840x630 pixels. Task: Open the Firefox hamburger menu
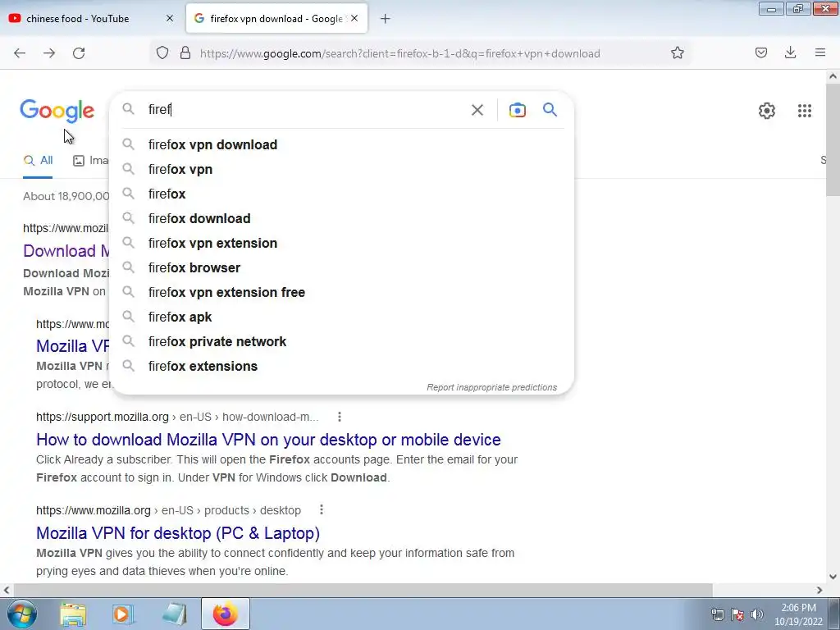[x=820, y=53]
